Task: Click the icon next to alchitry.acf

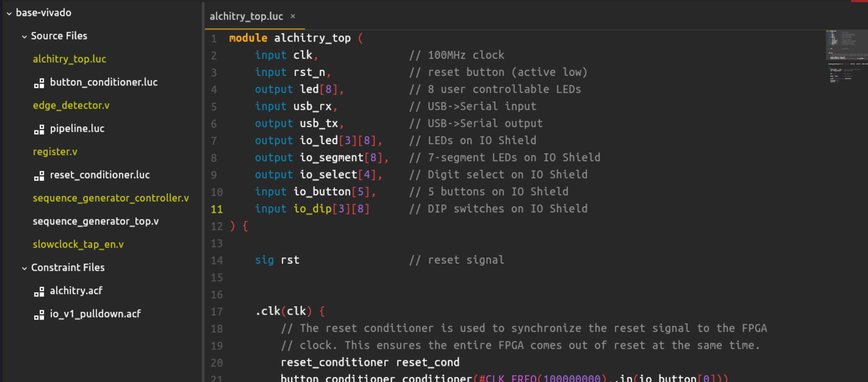Action: coord(39,291)
